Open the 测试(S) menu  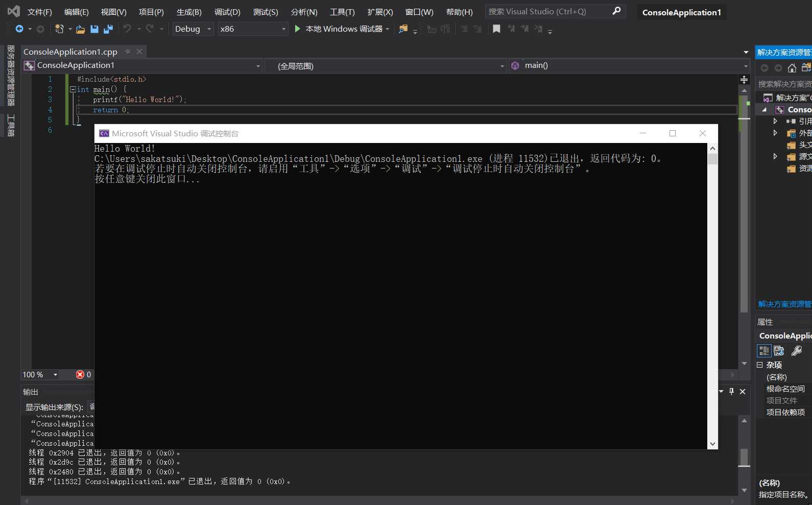coord(266,12)
